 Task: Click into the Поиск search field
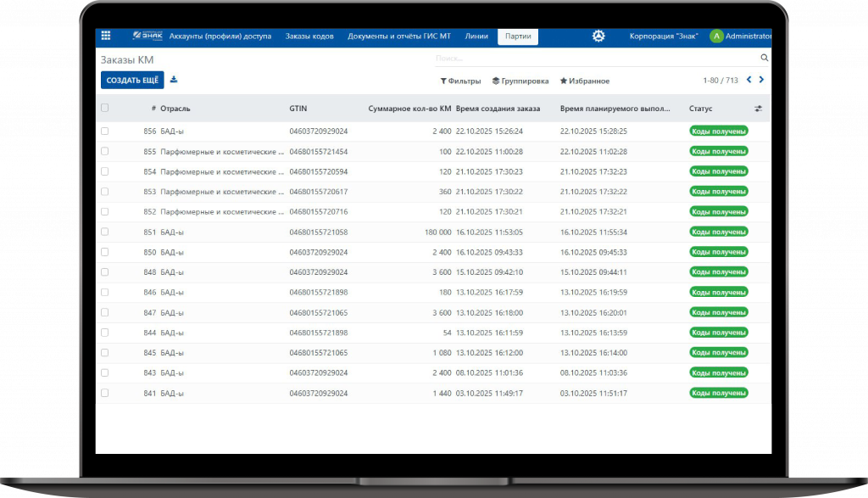click(x=593, y=59)
